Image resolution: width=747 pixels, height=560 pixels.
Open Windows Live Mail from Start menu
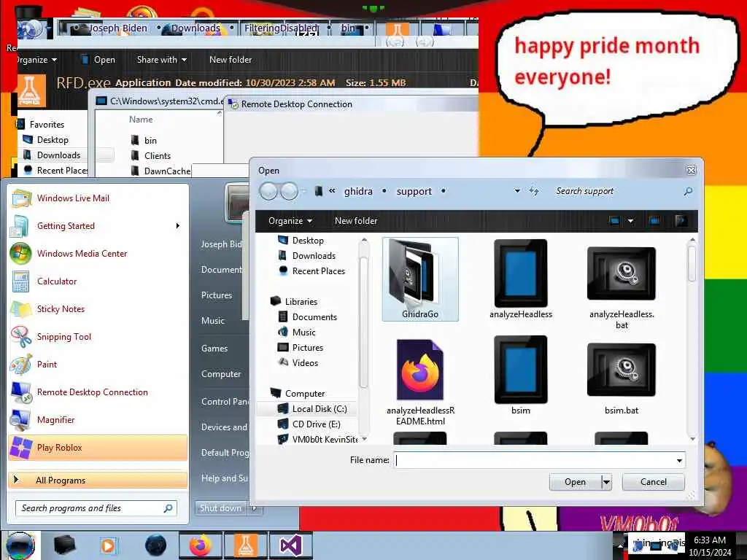(98, 198)
